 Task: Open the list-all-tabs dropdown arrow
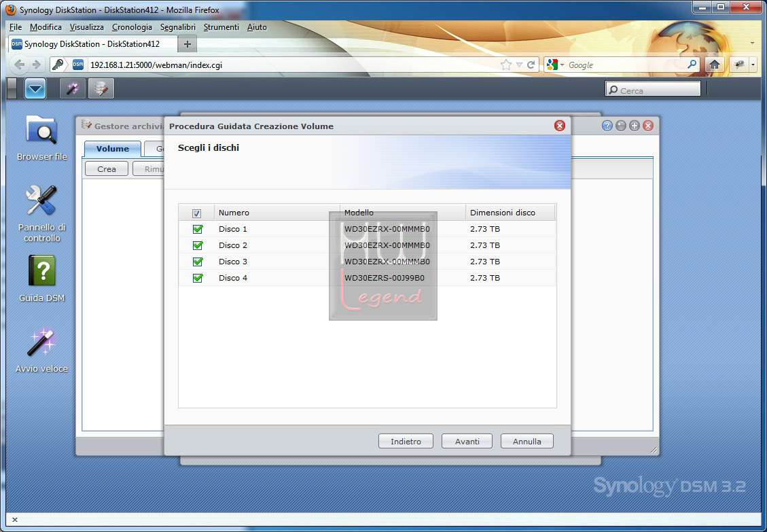[752, 43]
